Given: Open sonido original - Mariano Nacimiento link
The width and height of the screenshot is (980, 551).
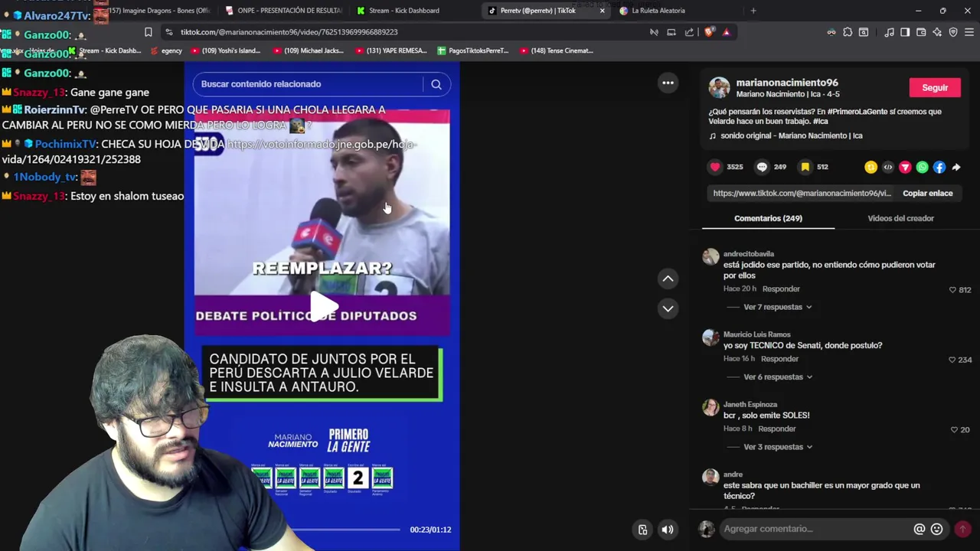Looking at the screenshot, I should (792, 136).
